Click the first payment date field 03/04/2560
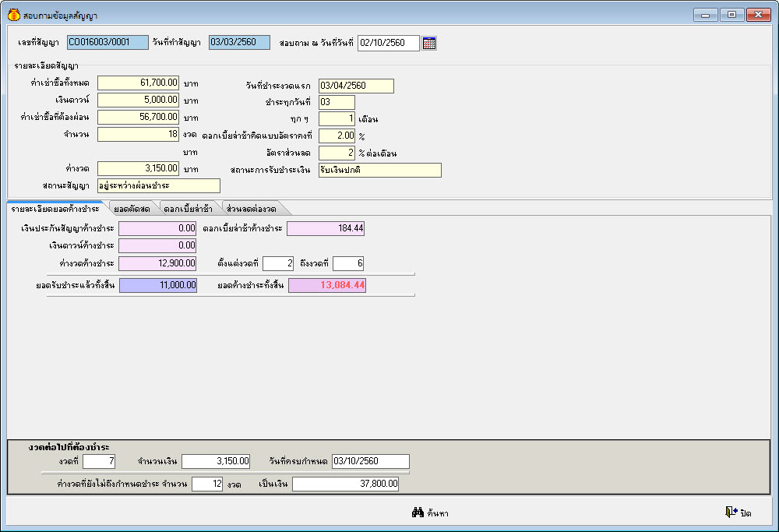 click(356, 86)
